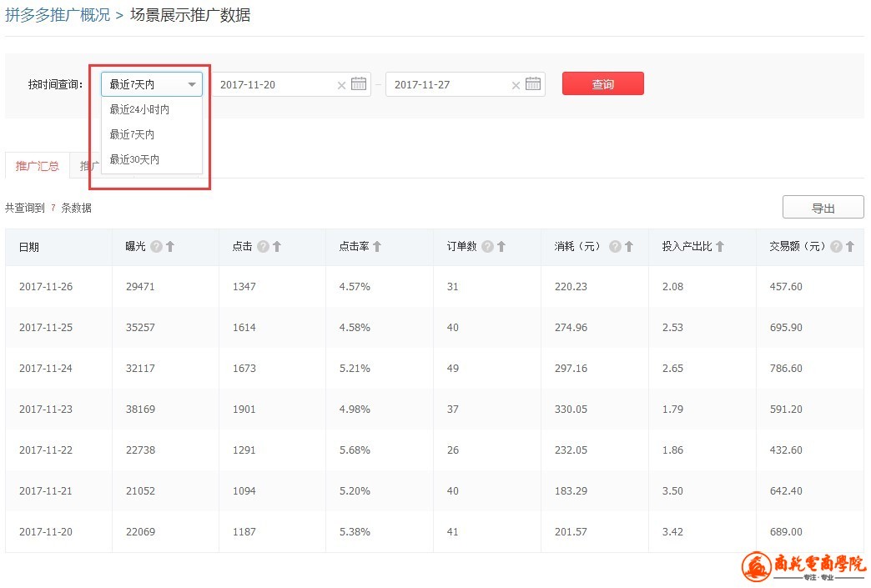The height and width of the screenshot is (588, 871).
Task: Click clicks value 1347
Action: tap(244, 287)
